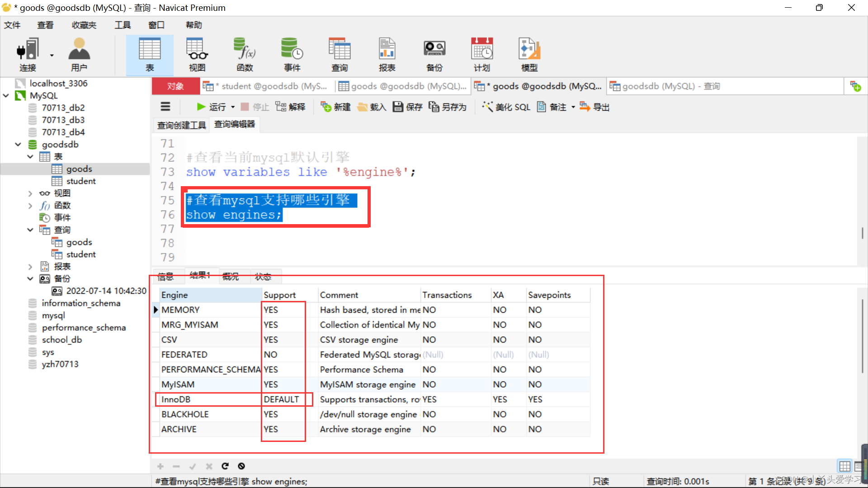Viewport: 868px width, 488px height.
Task: Switch to grid view icon at bottom right
Action: [x=844, y=466]
